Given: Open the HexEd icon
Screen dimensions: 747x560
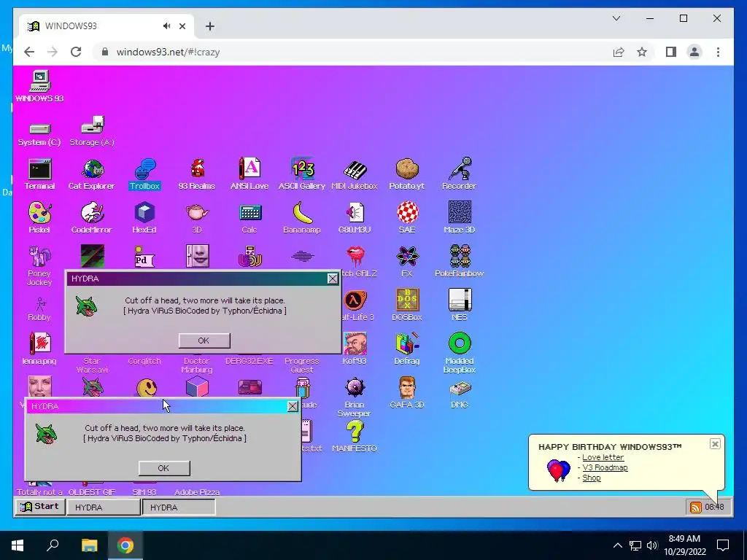Looking at the screenshot, I should click(144, 217).
